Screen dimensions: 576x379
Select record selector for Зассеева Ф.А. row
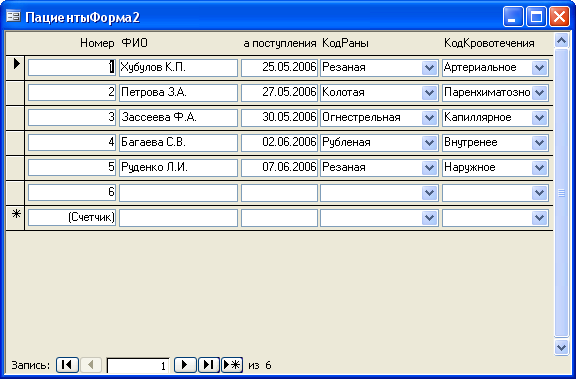point(15,118)
